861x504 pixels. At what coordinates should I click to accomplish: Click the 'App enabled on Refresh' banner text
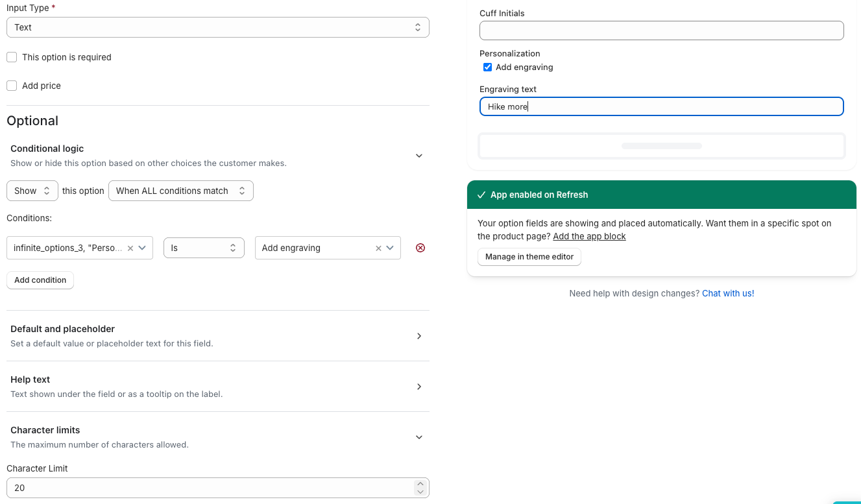(x=539, y=195)
